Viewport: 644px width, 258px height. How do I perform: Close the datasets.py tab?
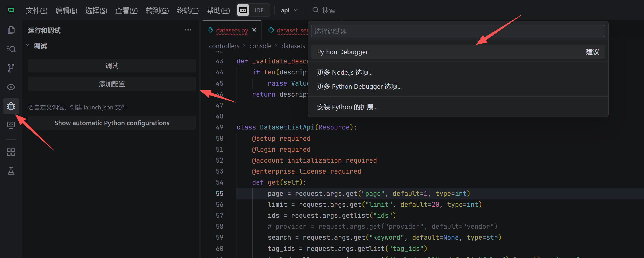pos(254,30)
